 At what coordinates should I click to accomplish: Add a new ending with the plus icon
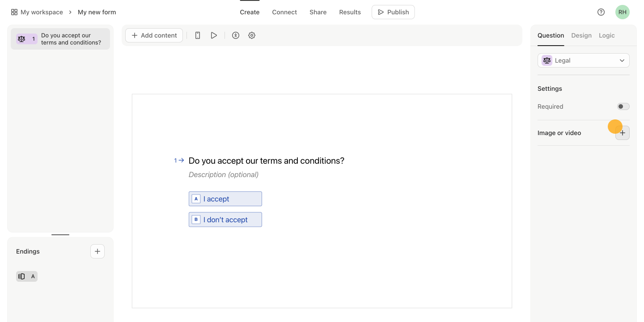97,251
